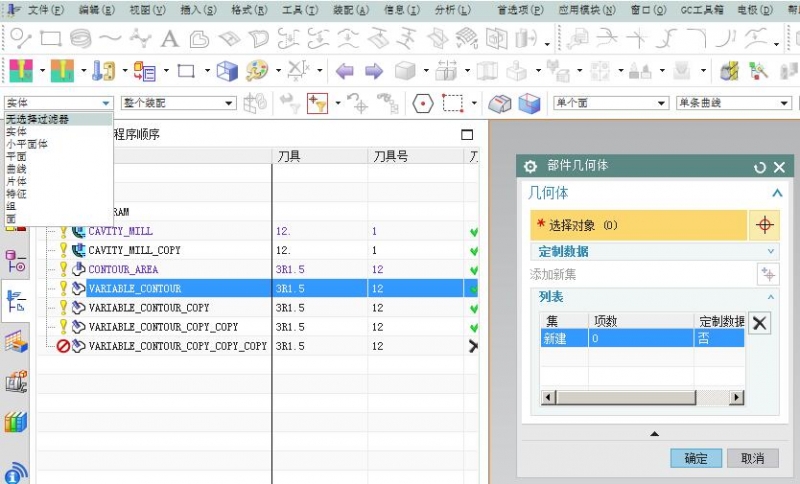
Task: Click the 项数 column header
Action: coord(641,321)
